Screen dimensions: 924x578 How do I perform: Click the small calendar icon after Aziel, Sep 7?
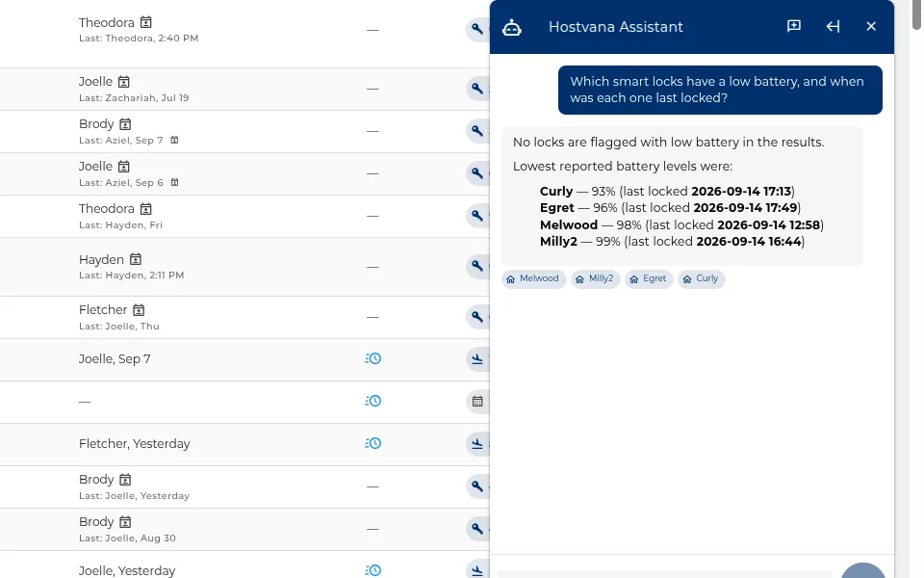[174, 140]
